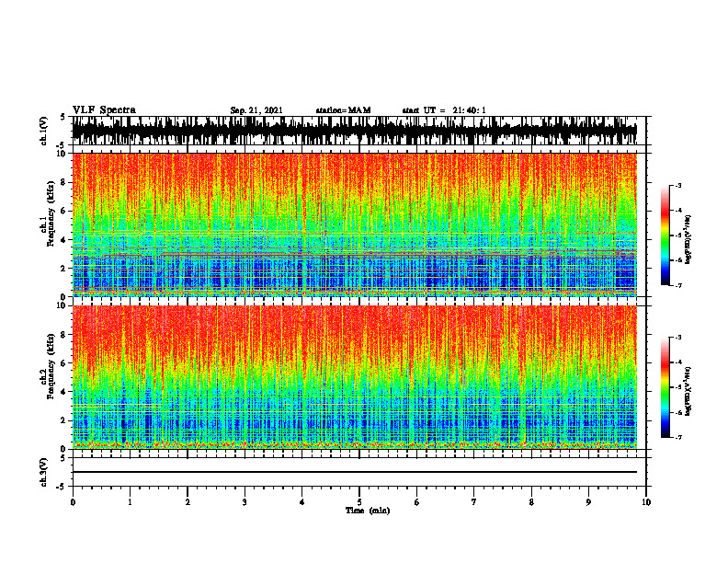
Task: Click time axis tick label "9"
Action: [x=588, y=502]
